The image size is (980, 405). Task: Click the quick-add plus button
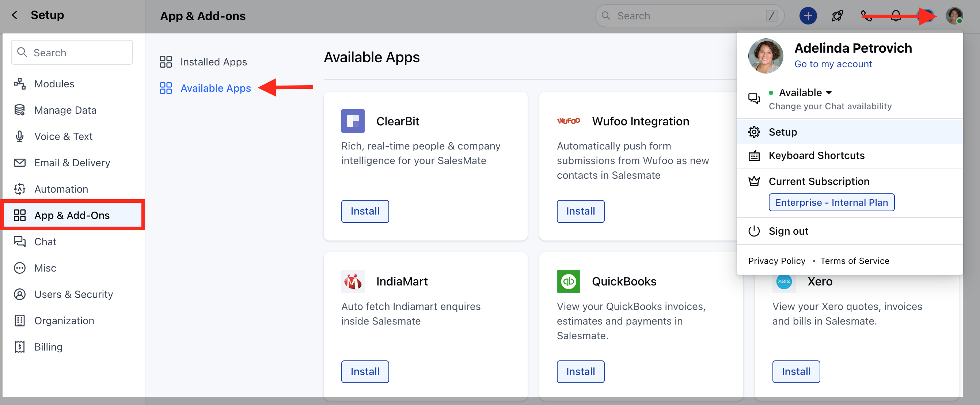808,16
